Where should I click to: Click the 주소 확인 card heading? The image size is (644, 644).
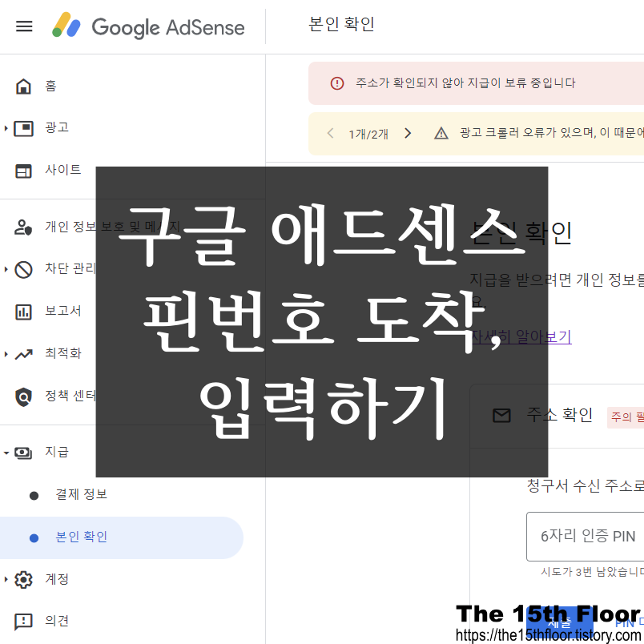pyautogui.click(x=560, y=415)
